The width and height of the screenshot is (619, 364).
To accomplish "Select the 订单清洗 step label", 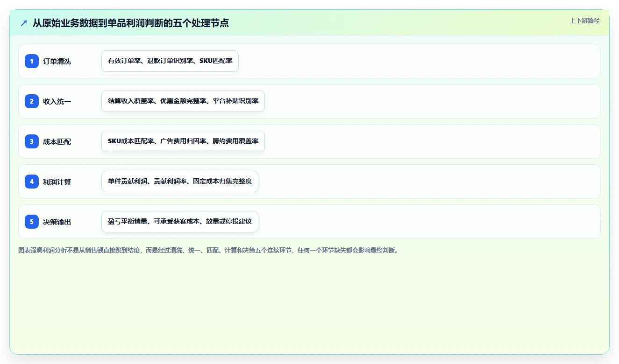I will pyautogui.click(x=57, y=61).
